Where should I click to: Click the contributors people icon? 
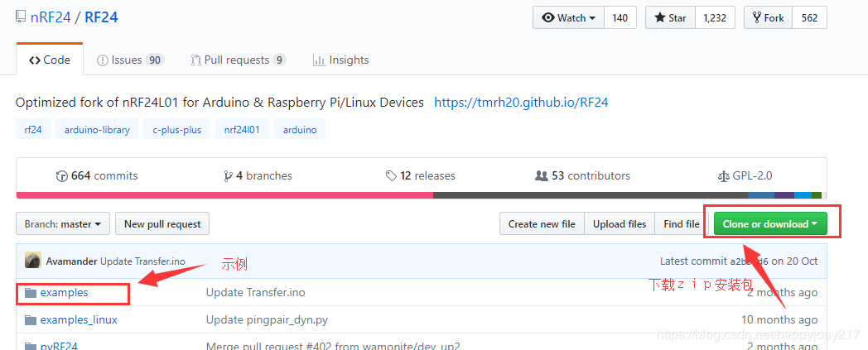click(542, 176)
